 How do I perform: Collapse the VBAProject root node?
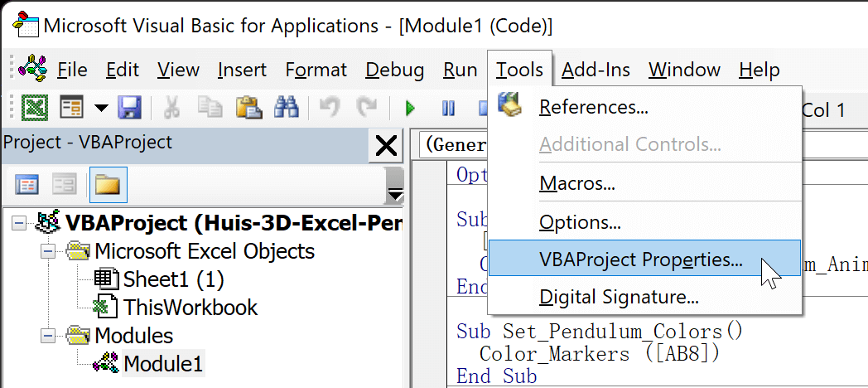[20, 223]
